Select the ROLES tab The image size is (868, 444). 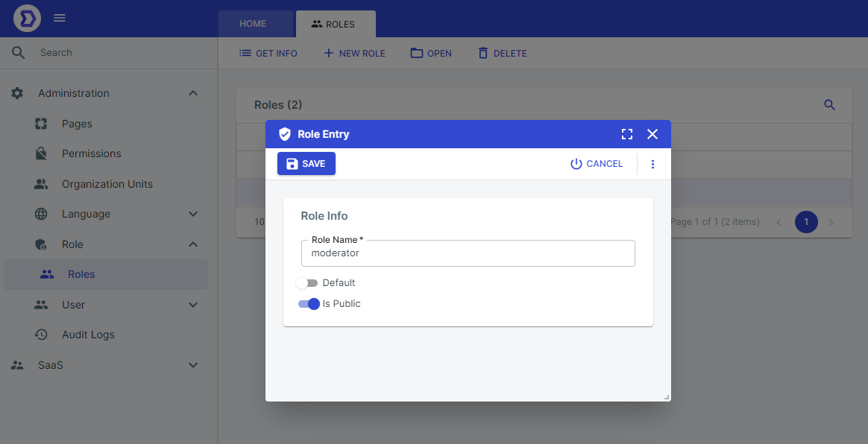(x=336, y=24)
